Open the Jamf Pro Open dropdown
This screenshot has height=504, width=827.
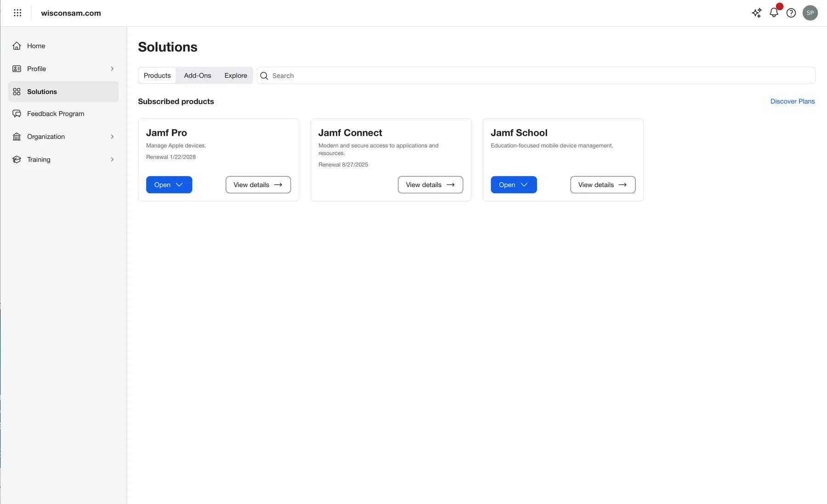[x=169, y=185]
